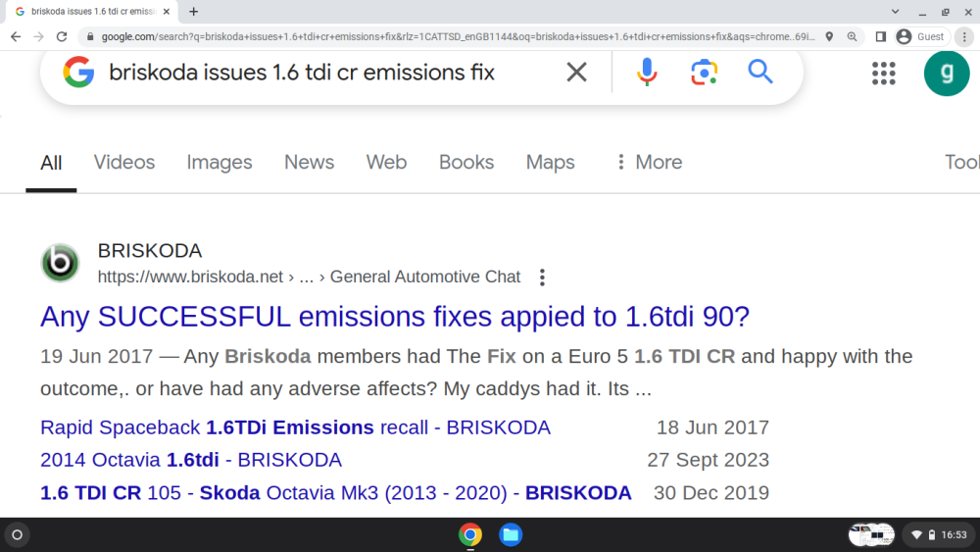Open the ChromeOS launcher circle
Viewport: 980px width, 552px height.
pos(18,534)
